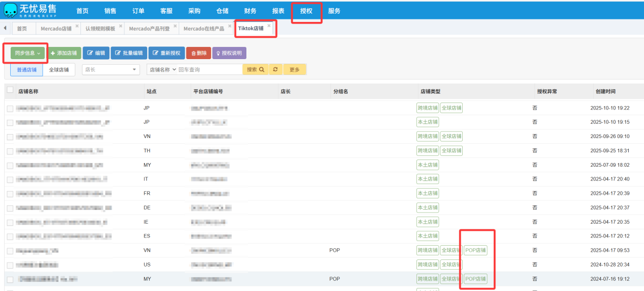Viewport: 644px width, 291px height.
Task: Click the 回车查询 search input field
Action: 209,69
